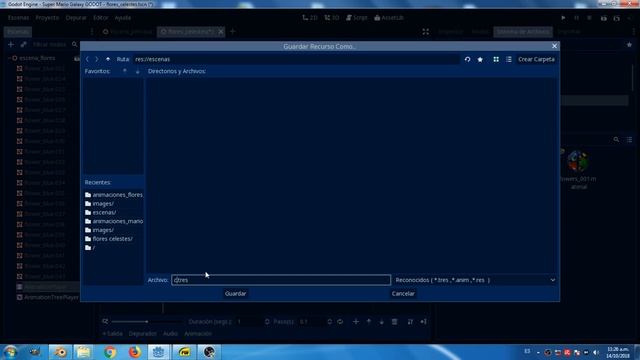This screenshot has height=360, width=640.
Task: Play the project with the play icon
Action: coord(563,18)
